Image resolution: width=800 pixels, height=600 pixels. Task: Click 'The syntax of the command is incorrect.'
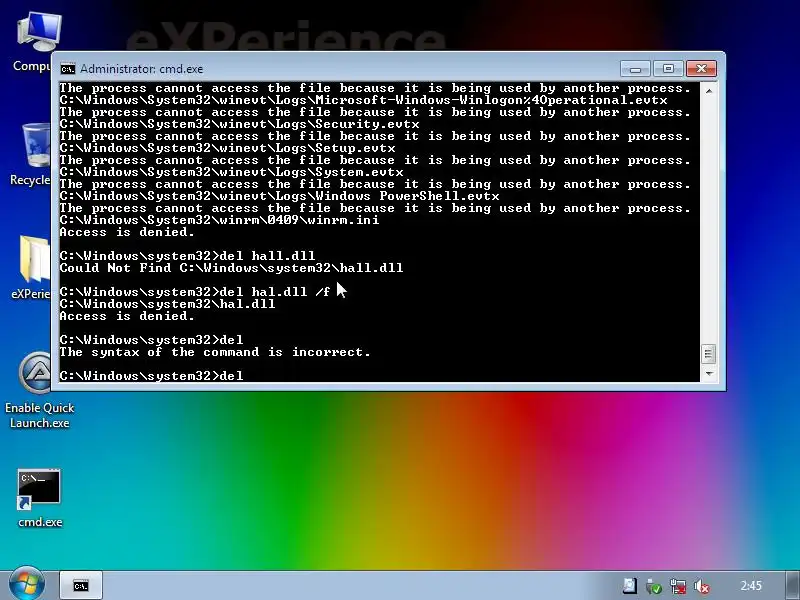(215, 352)
